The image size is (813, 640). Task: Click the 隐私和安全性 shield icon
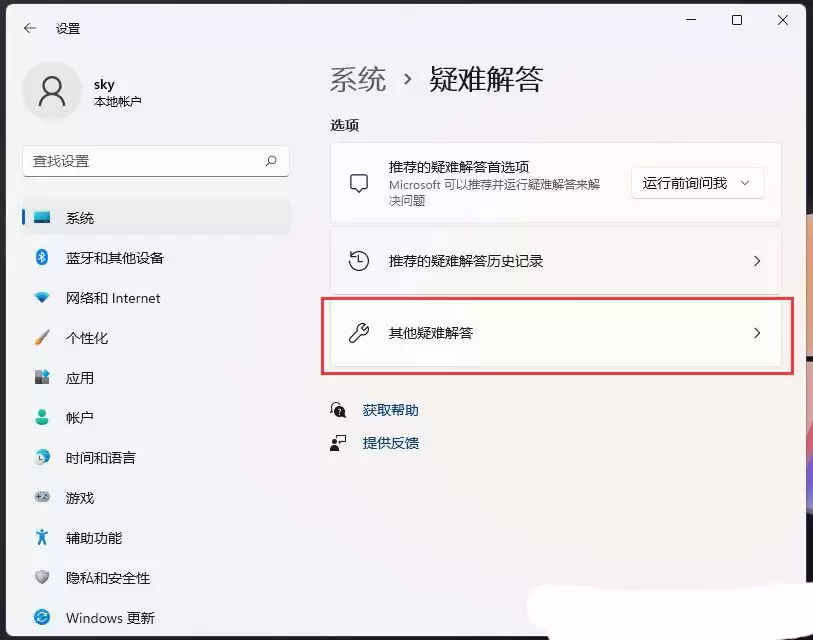(x=42, y=577)
